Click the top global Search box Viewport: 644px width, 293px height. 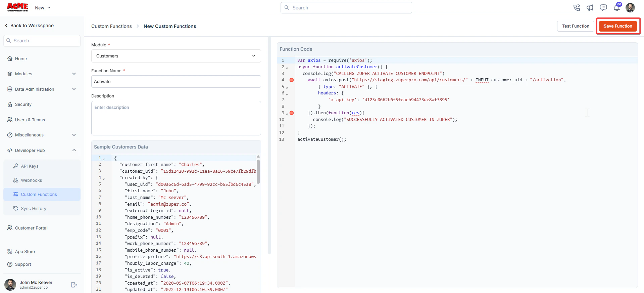point(346,8)
